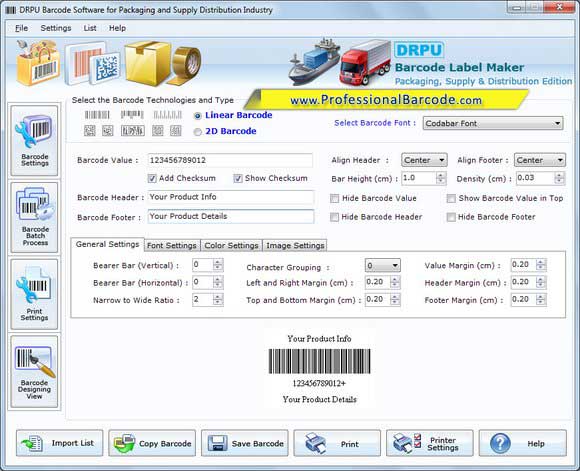Open the Align Header dropdown
The image size is (580, 471).
pos(424,160)
